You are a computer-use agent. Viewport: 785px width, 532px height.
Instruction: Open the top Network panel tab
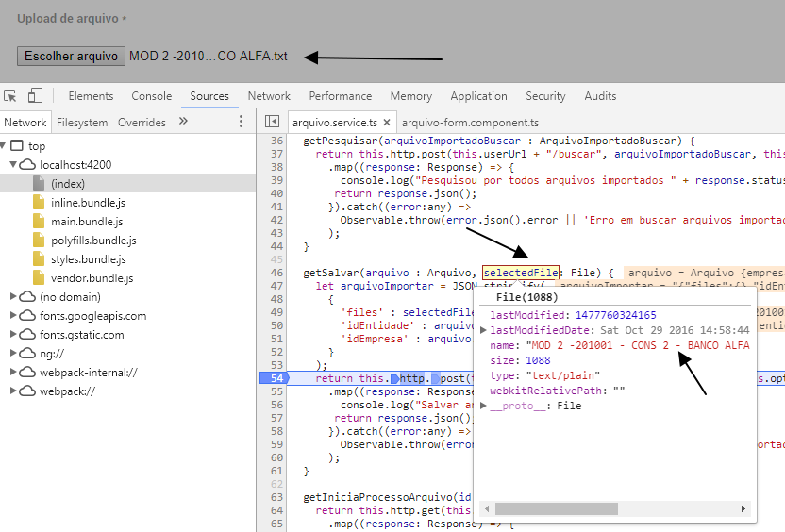(x=269, y=95)
